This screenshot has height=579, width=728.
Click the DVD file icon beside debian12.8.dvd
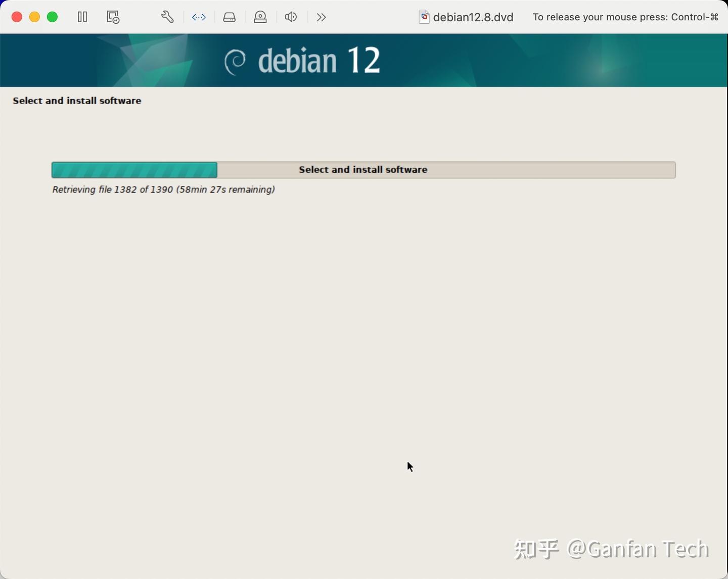click(424, 17)
